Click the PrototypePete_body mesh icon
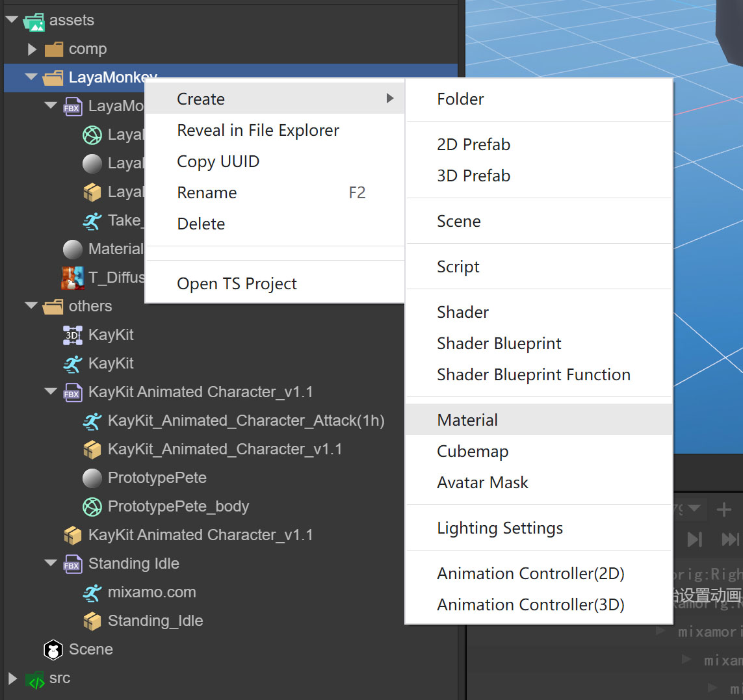743x700 pixels. pos(92,506)
